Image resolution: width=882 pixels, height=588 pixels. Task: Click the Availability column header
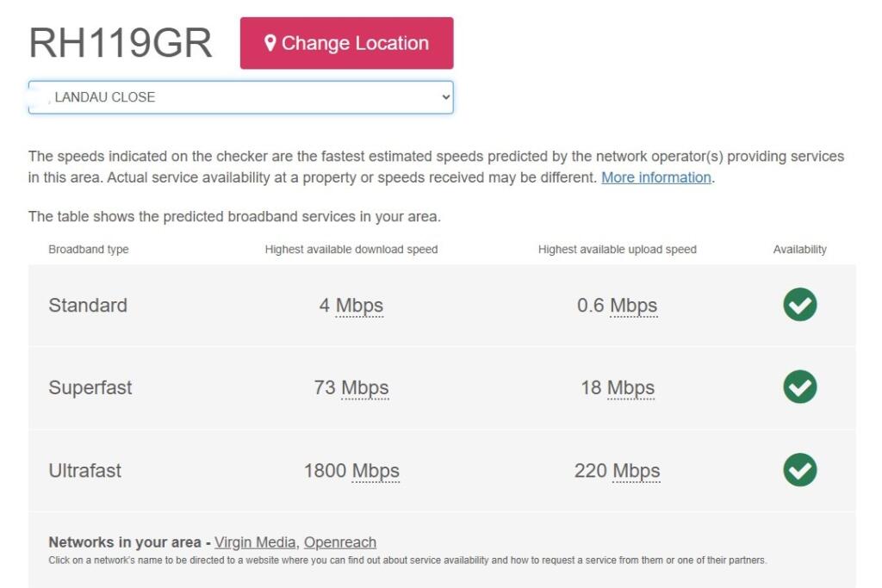[x=799, y=250]
